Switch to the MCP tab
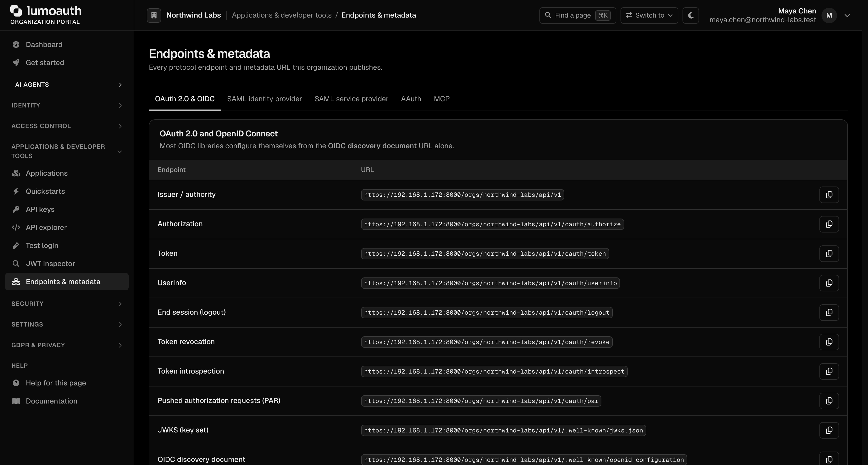Viewport: 868px width, 465px height. tap(441, 99)
